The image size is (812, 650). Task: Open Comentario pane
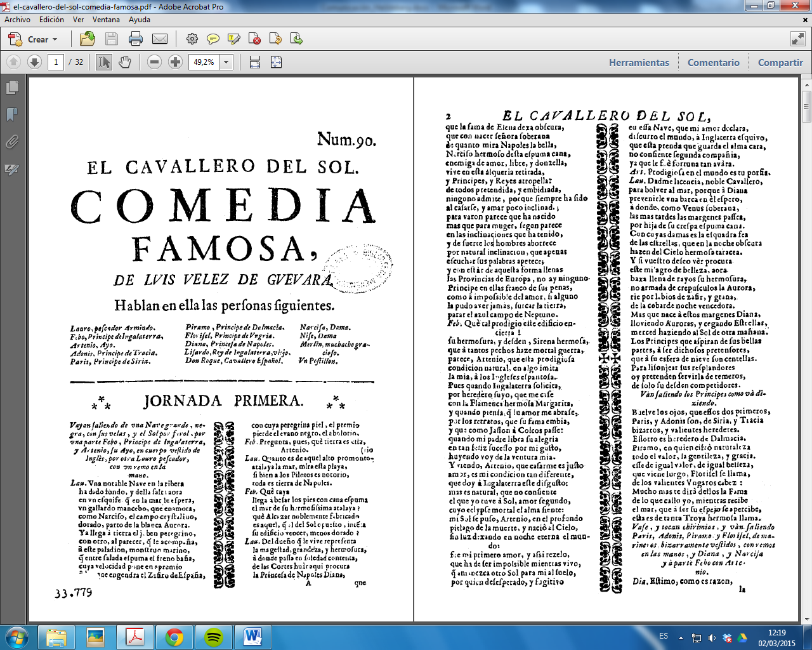pos(713,62)
